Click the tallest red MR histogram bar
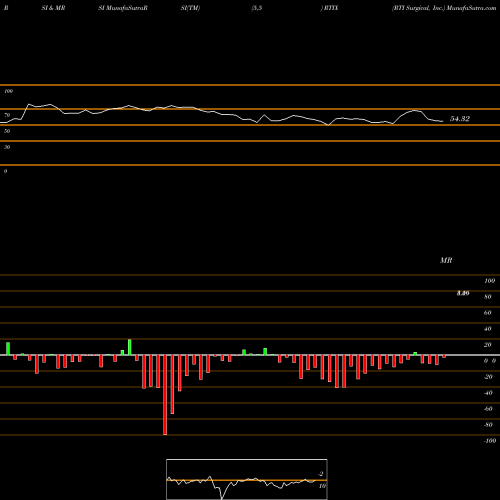This screenshot has height=500, width=500. click(165, 395)
